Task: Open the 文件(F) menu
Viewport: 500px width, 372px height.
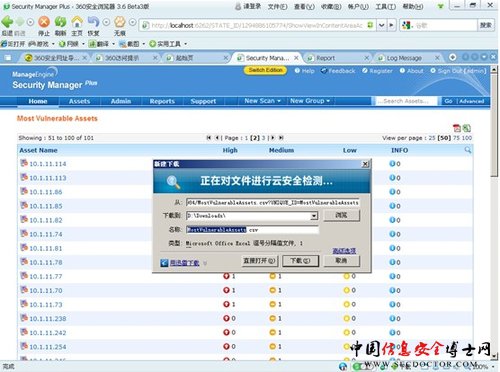Action: pyautogui.click(x=277, y=6)
